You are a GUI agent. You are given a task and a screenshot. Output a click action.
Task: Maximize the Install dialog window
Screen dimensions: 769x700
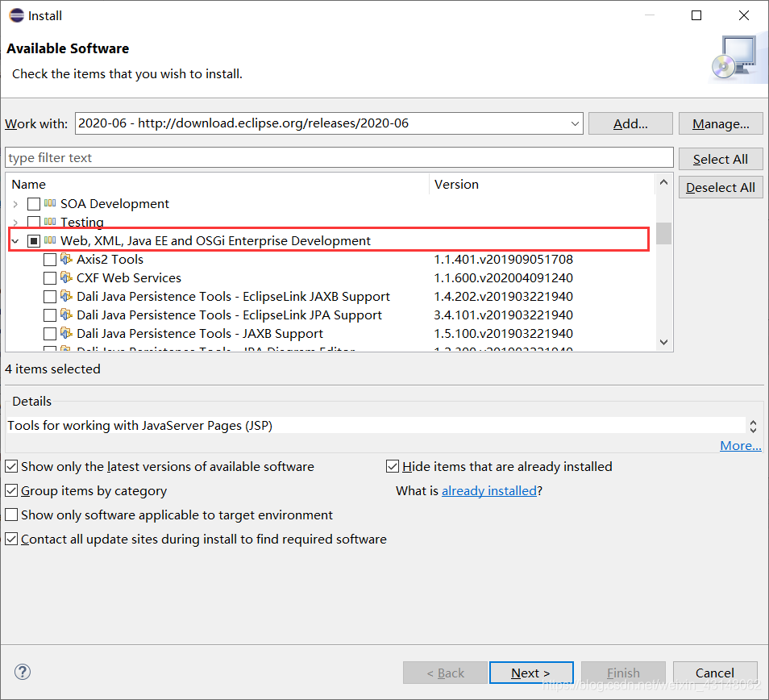pos(696,15)
